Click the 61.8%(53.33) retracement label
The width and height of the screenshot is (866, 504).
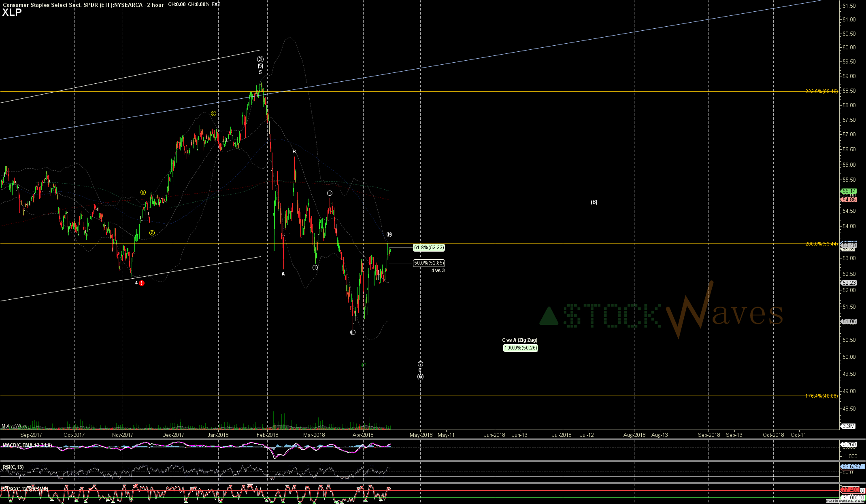coord(429,248)
